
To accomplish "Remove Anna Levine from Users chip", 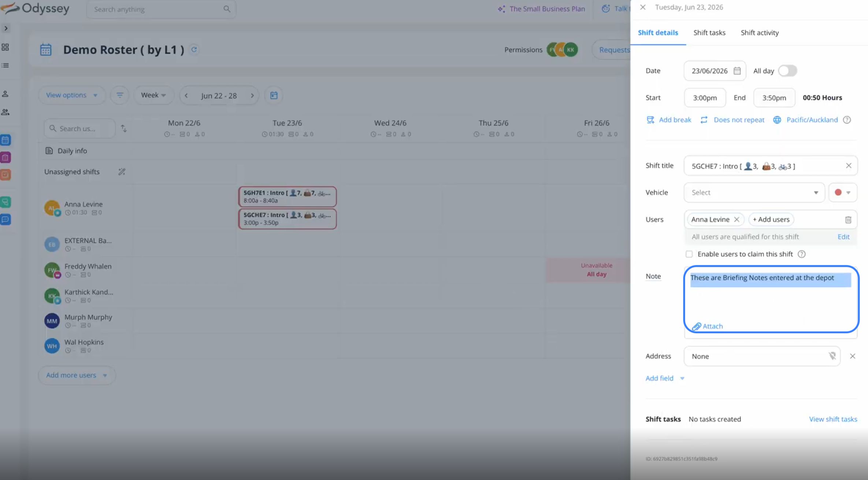I will click(x=737, y=219).
